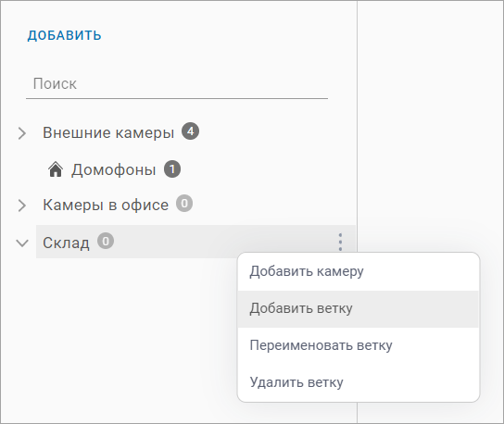Click the house icon next to Домофоны
The height and width of the screenshot is (424, 504).
(x=56, y=169)
